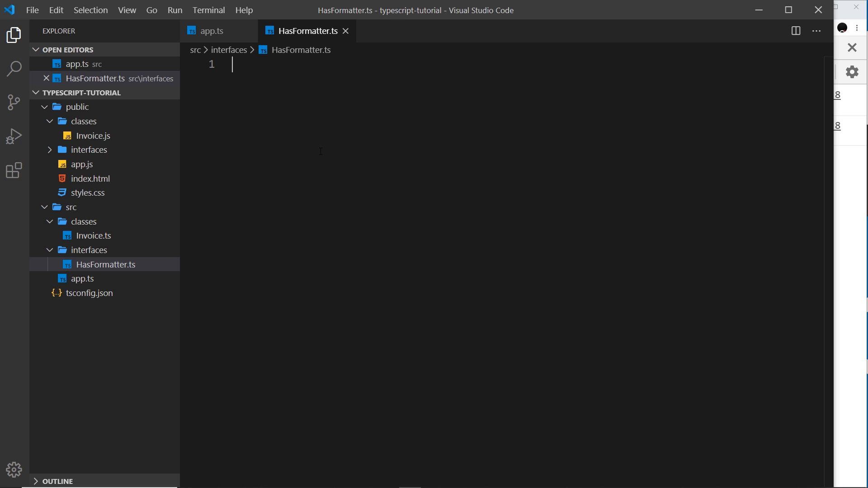Select HasFormatter.ts in the file tree
The image size is (868, 488).
105,264
